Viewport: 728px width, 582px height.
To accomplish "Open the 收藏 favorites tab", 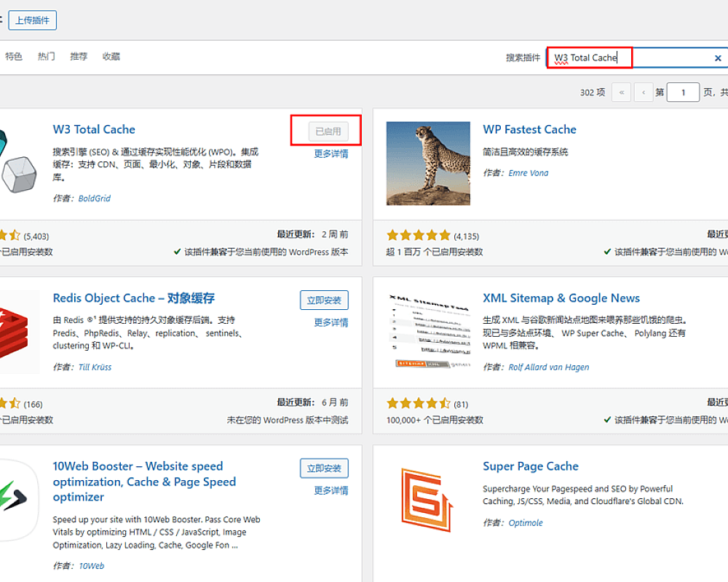I will click(111, 57).
